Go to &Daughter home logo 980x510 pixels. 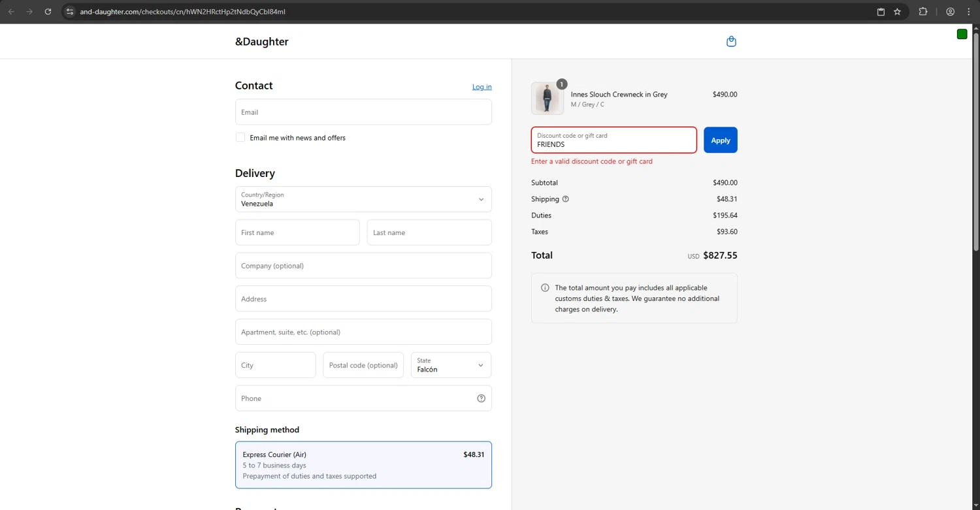tap(261, 42)
